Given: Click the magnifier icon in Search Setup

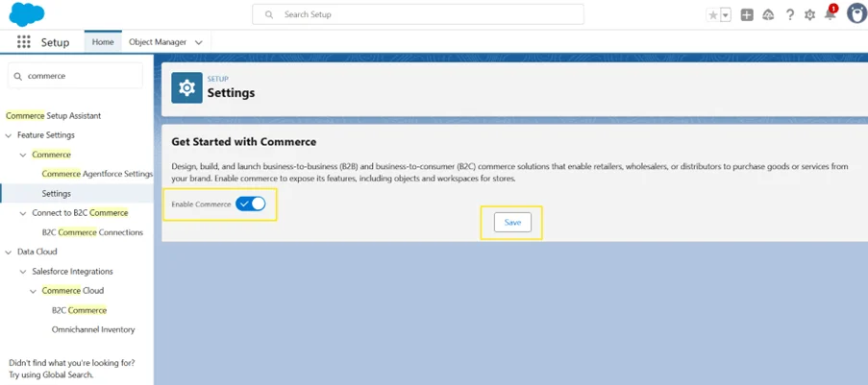Looking at the screenshot, I should pos(269,14).
